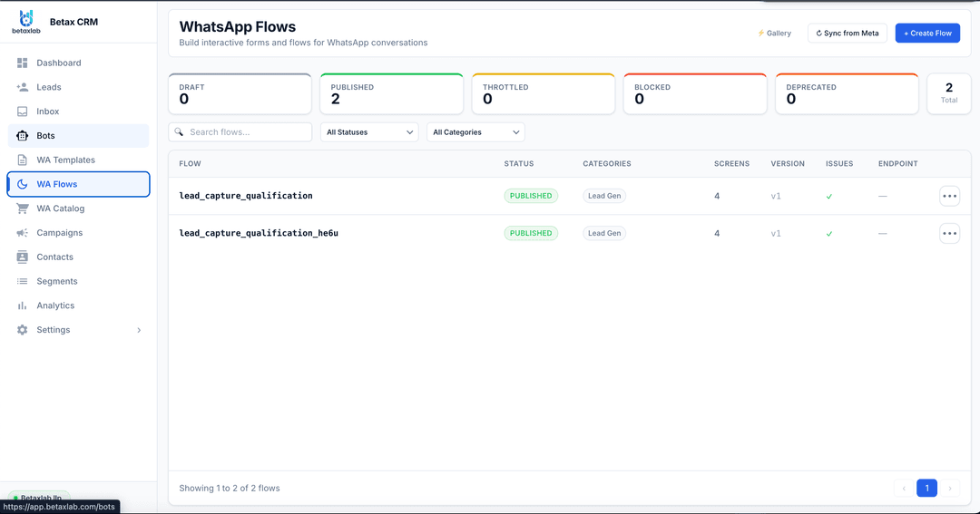The height and width of the screenshot is (514, 980).
Task: Click Sync from Meta button
Action: tap(848, 34)
